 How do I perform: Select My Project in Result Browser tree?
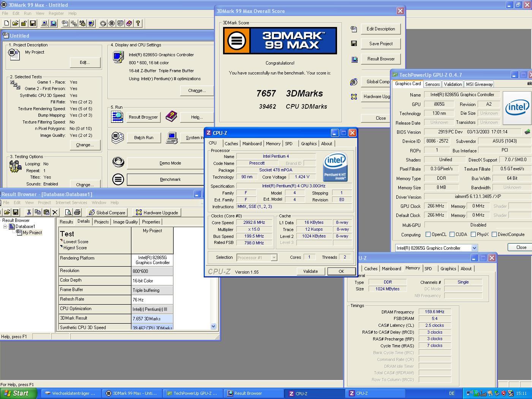pos(32,233)
